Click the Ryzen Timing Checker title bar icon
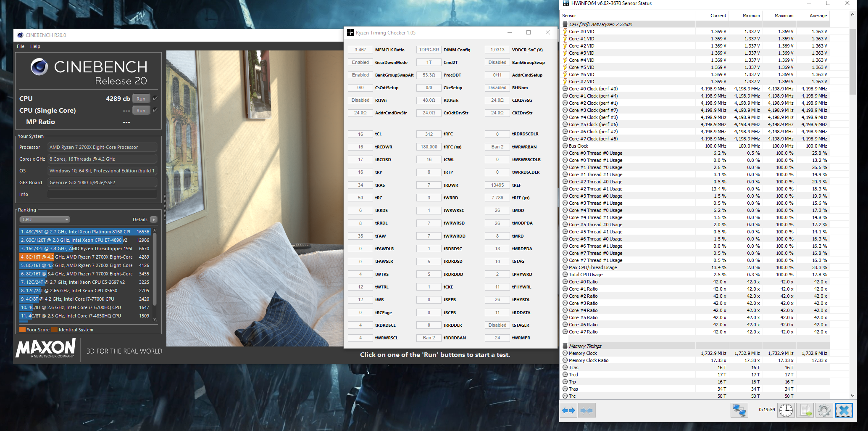The width and height of the screenshot is (868, 431). (x=350, y=32)
